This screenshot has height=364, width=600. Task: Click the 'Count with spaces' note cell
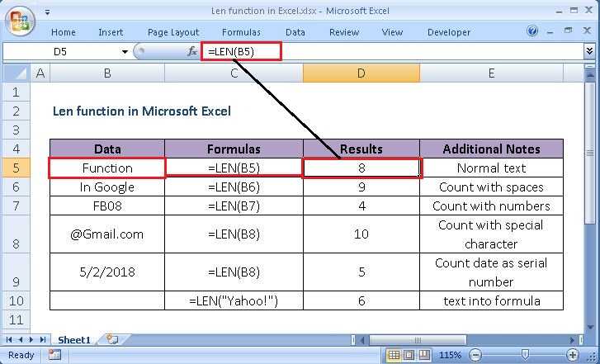[491, 187]
